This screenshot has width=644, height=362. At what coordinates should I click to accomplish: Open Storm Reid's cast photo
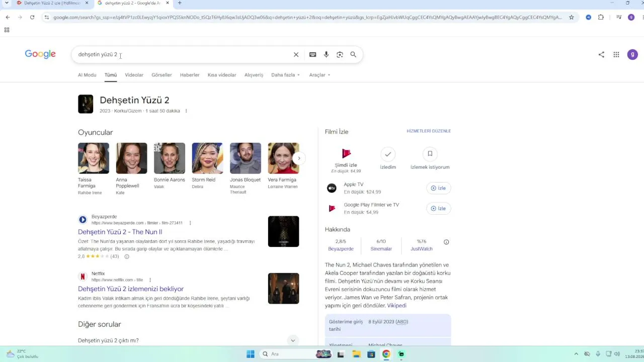point(207,158)
